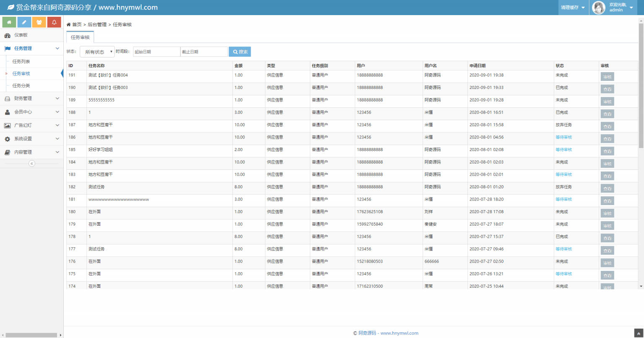Open the 清理缓存 dropdown in the header
The height and width of the screenshot is (338, 644).
(x=573, y=8)
